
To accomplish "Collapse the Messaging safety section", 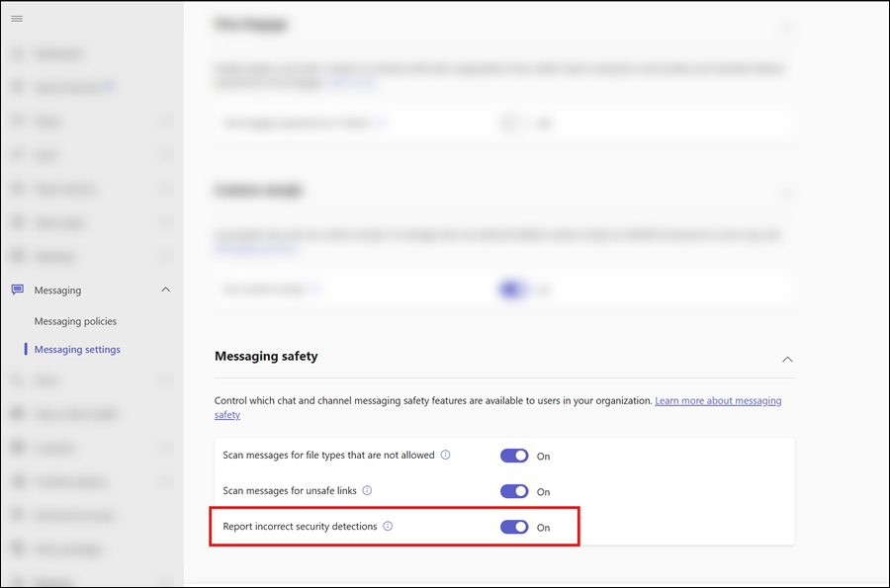I will pyautogui.click(x=787, y=359).
